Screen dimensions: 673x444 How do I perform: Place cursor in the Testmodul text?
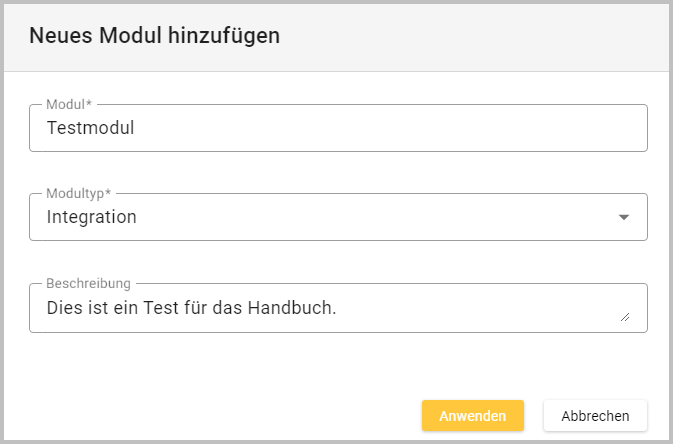(x=90, y=128)
